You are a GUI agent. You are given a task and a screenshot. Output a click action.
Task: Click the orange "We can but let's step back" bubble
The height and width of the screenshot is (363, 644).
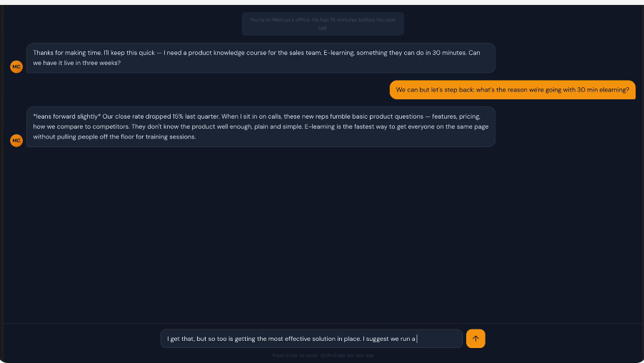(512, 90)
